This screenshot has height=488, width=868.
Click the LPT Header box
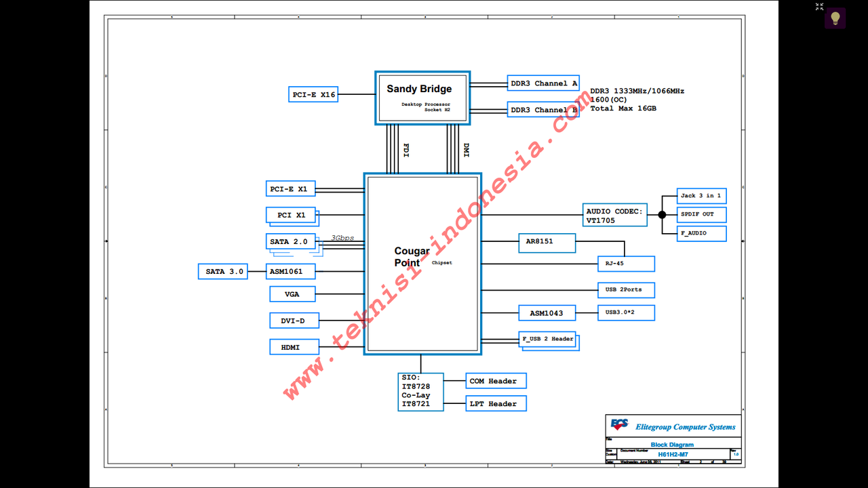(496, 404)
